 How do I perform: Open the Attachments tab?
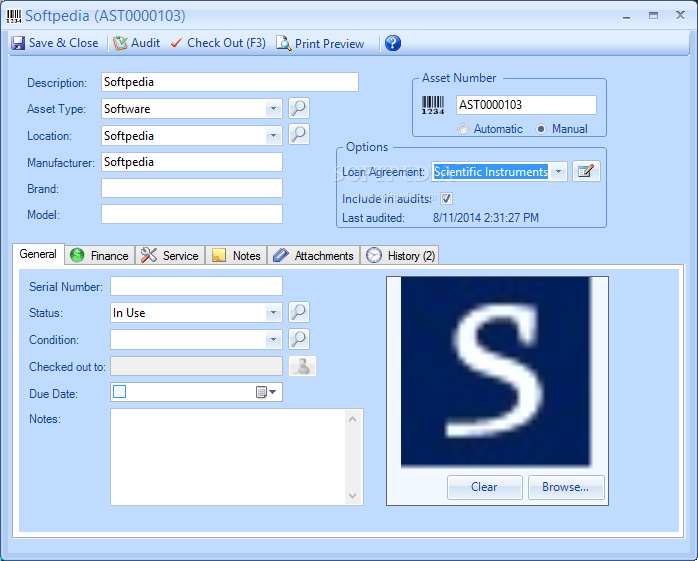(x=313, y=256)
